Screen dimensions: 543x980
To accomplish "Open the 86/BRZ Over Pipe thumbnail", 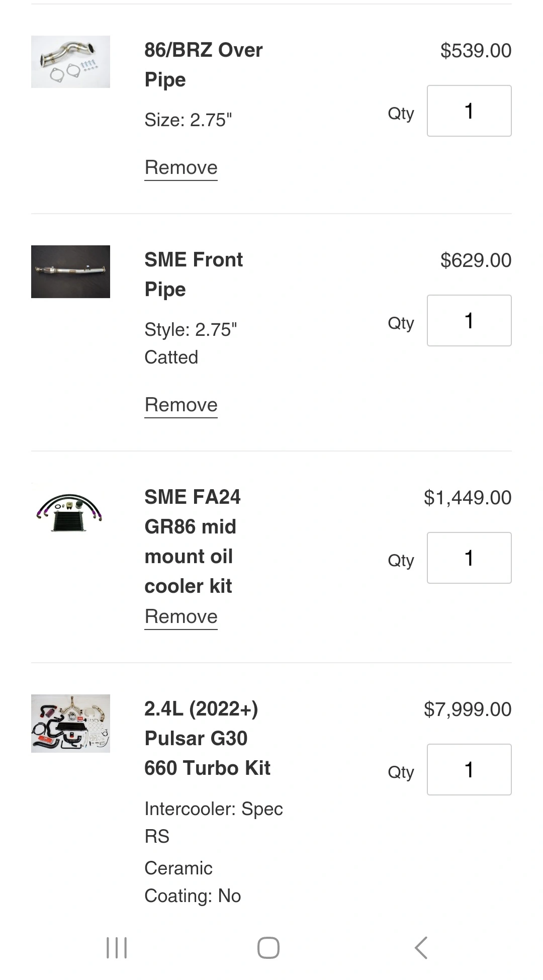I will [70, 62].
